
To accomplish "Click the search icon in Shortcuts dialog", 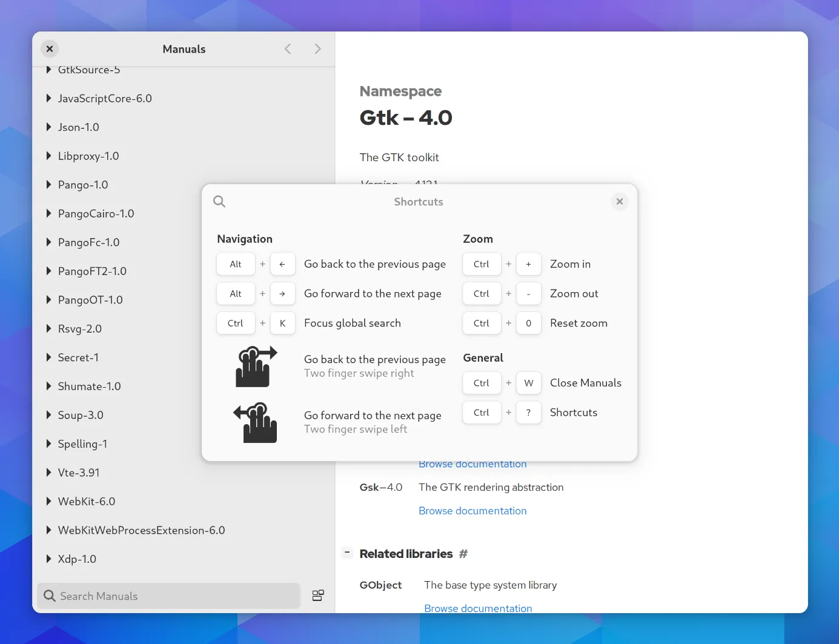I will pyautogui.click(x=219, y=202).
